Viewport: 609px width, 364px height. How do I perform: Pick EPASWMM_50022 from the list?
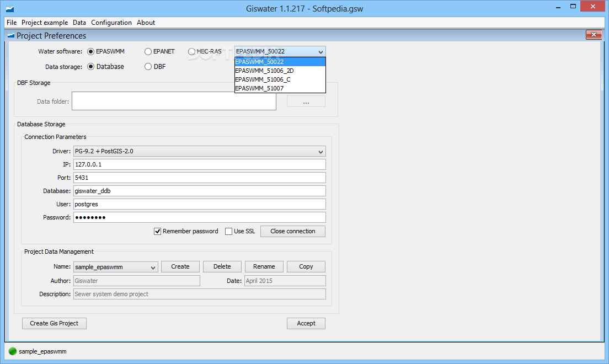(x=280, y=62)
